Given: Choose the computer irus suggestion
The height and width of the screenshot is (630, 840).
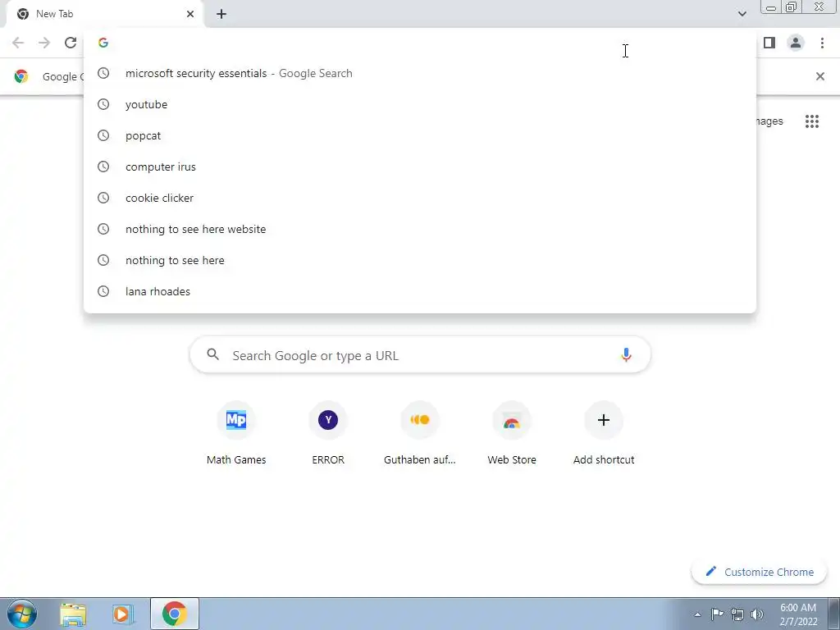Looking at the screenshot, I should (420, 167).
